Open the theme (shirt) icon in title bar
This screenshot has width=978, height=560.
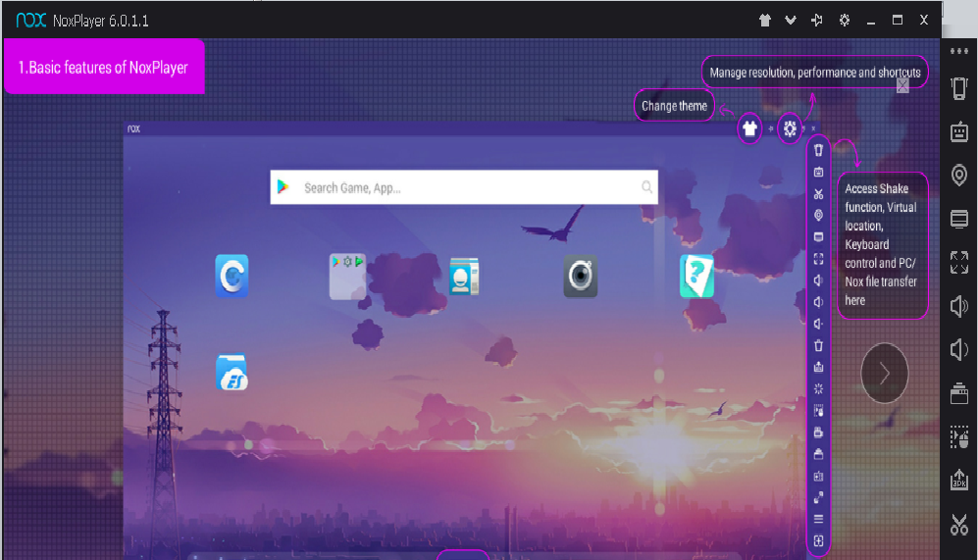coord(765,21)
